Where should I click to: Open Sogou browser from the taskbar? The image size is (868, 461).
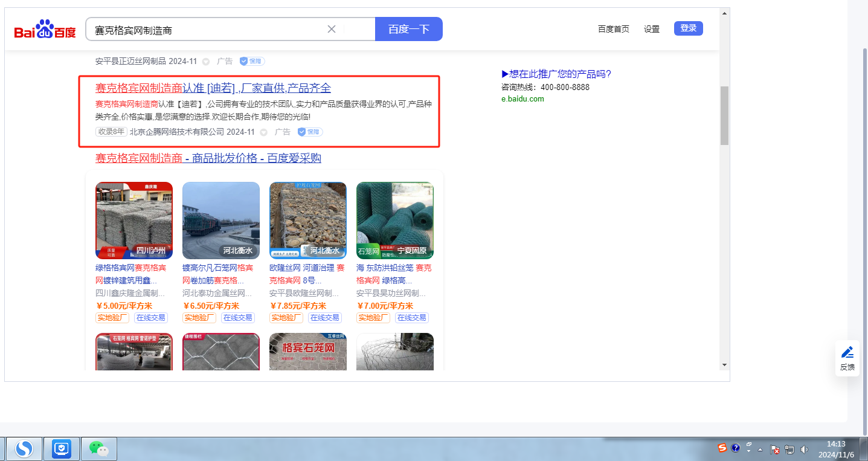point(24,449)
